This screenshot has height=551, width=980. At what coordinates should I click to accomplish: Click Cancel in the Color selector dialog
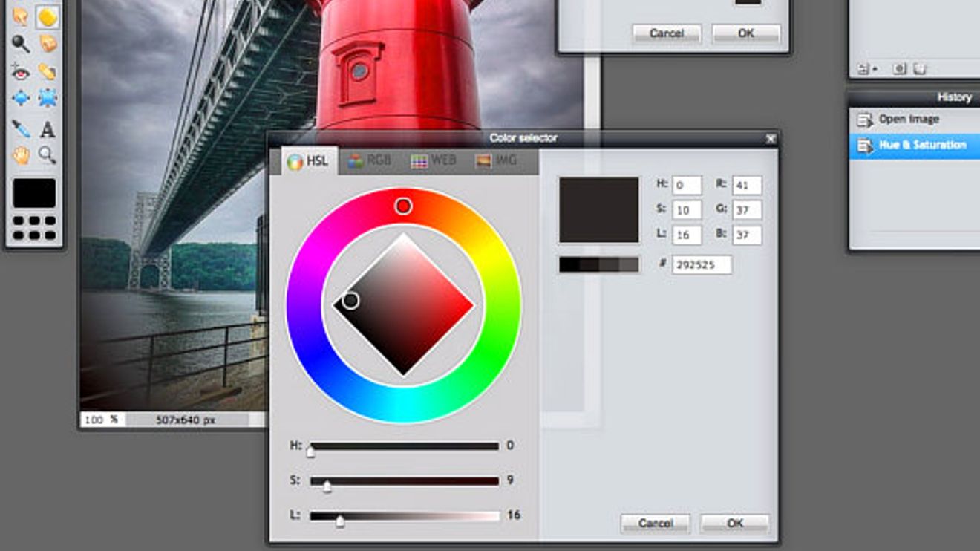(x=656, y=523)
